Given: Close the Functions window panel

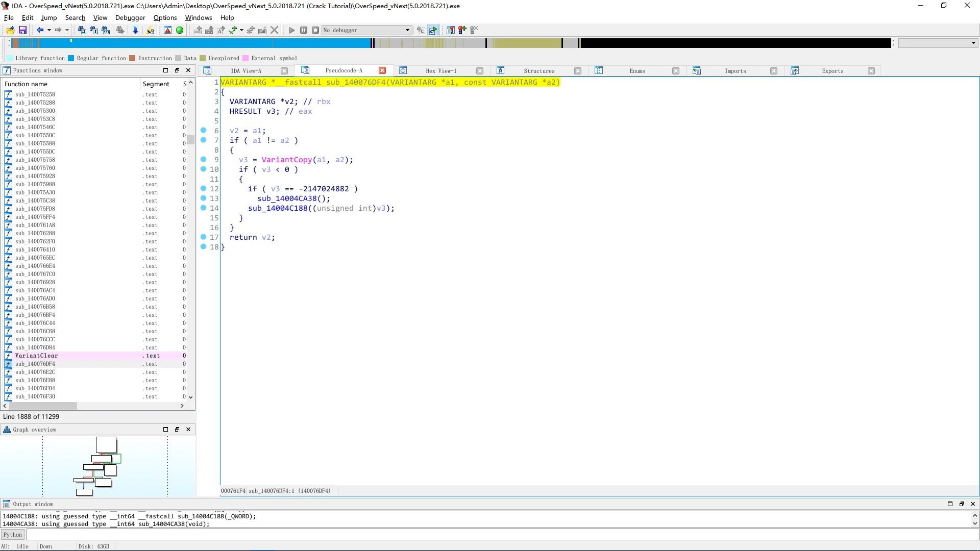Looking at the screenshot, I should click(188, 70).
